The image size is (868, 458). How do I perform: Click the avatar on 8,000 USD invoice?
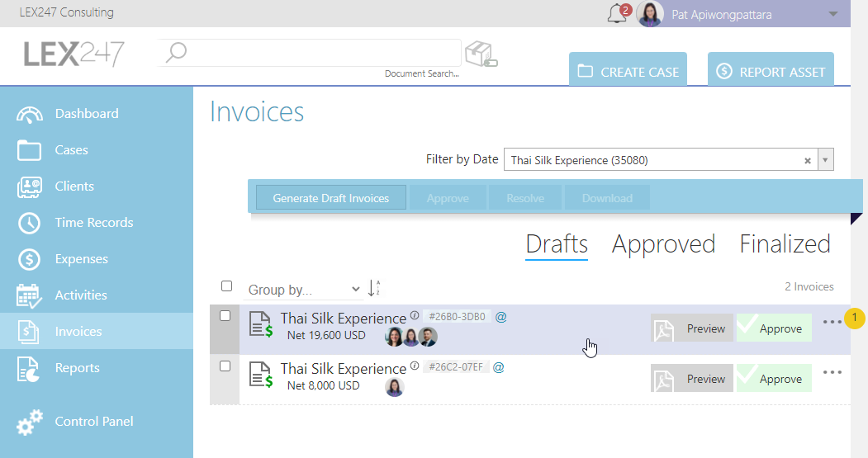[394, 387]
